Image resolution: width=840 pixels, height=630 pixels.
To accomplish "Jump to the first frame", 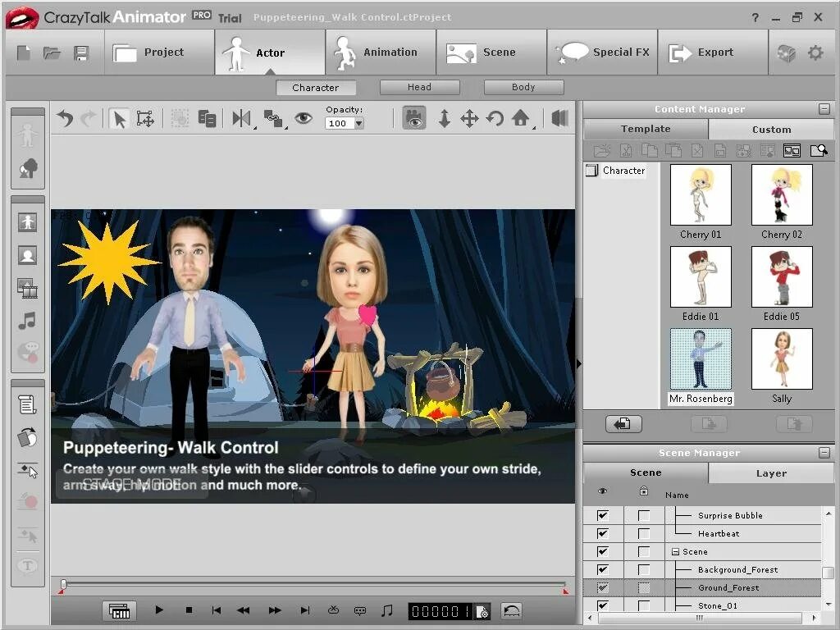I will tap(217, 610).
